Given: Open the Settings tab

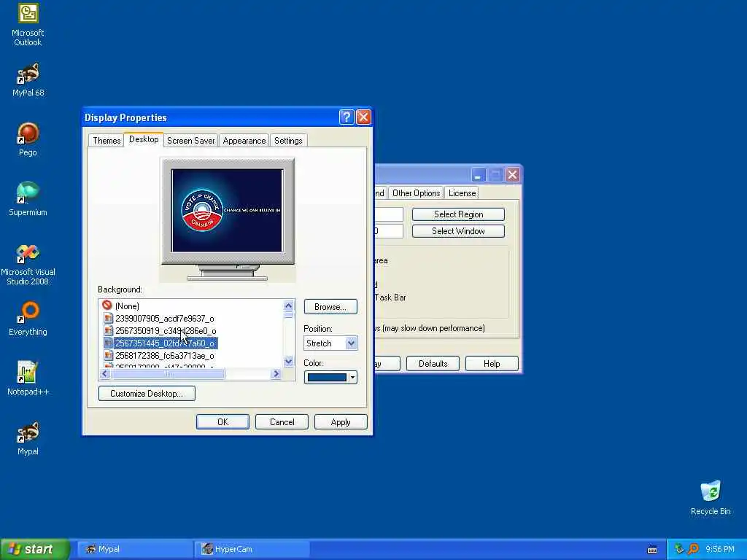Looking at the screenshot, I should click(288, 141).
